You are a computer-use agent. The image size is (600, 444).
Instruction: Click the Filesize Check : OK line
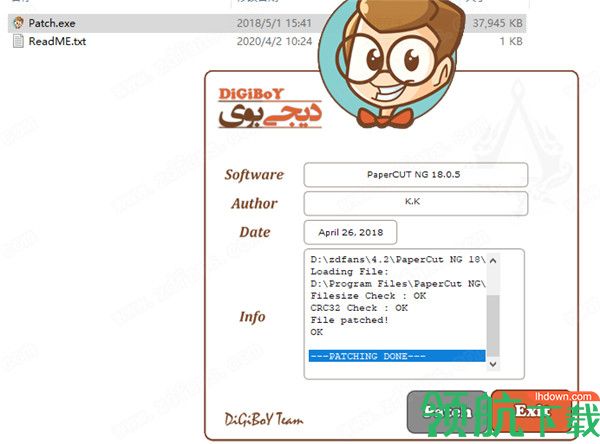[368, 295]
